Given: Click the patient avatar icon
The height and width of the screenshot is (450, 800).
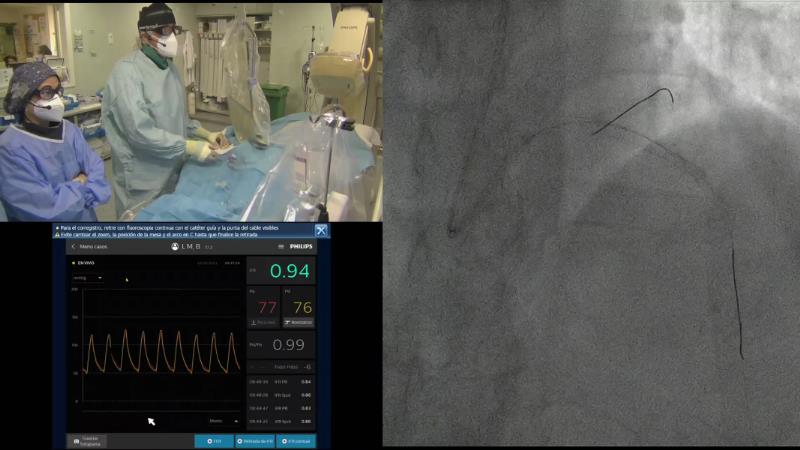Looking at the screenshot, I should click(175, 246).
